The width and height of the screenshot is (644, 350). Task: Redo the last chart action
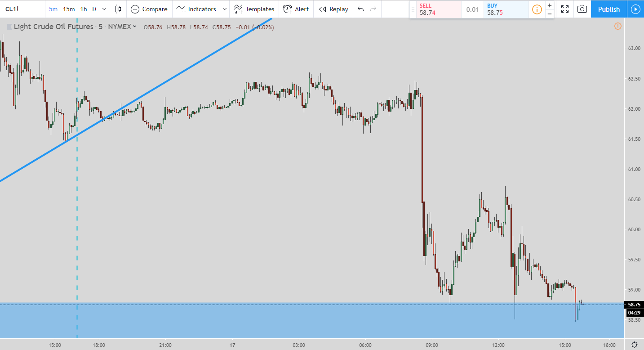[x=373, y=9]
